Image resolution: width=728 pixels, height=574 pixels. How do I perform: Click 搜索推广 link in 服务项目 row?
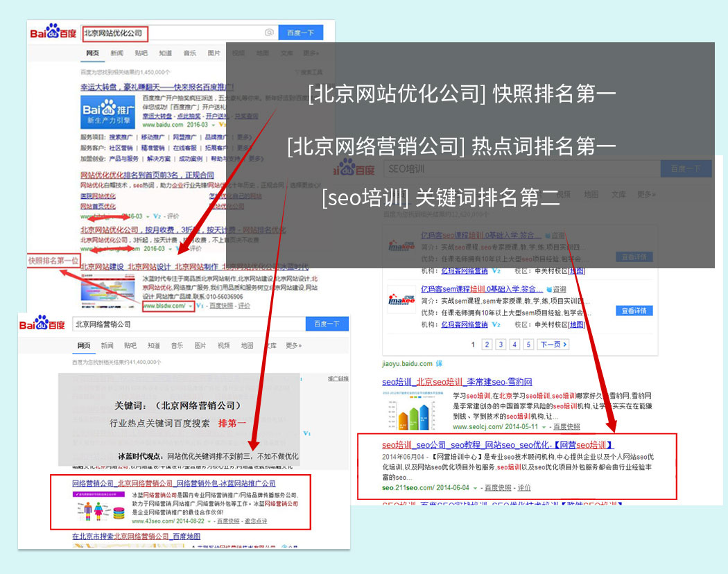(121, 137)
